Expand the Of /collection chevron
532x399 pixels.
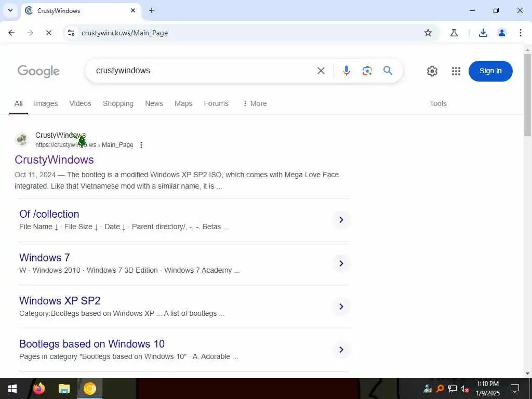341,220
